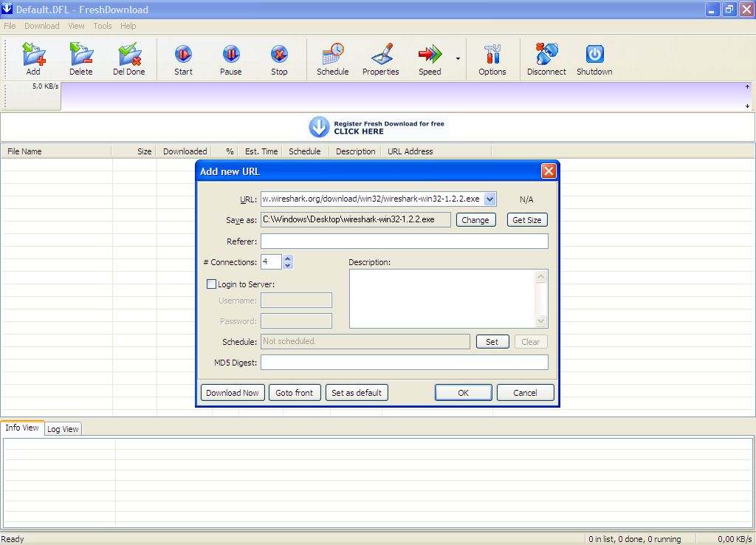Image resolution: width=756 pixels, height=545 pixels.
Task: Click the Set as default button
Action: coord(357,393)
